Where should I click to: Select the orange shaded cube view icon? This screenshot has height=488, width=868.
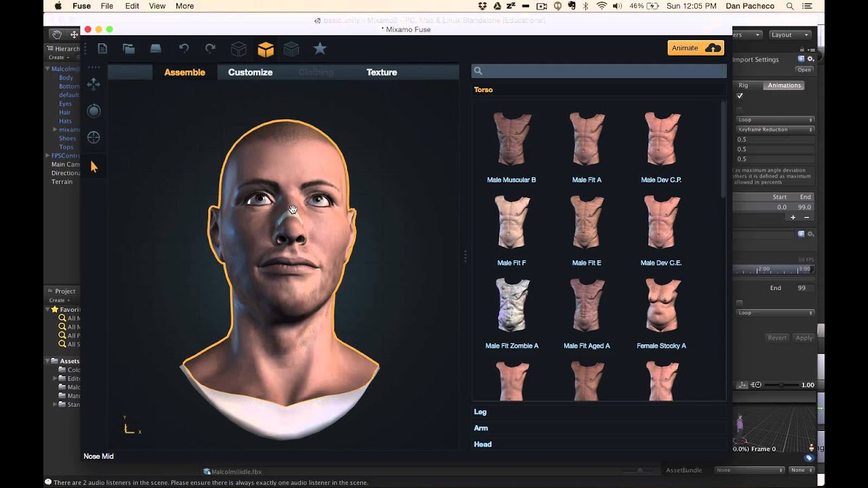point(265,49)
